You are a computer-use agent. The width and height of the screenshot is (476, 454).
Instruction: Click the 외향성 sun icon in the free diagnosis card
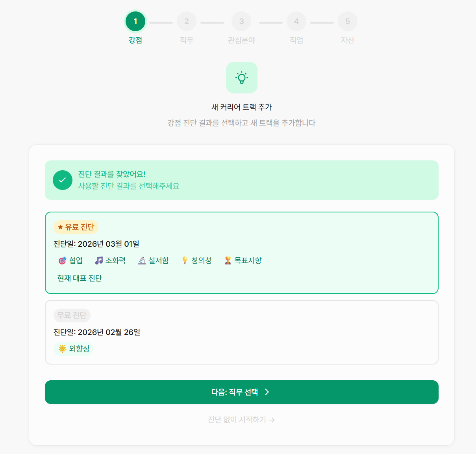[61, 349]
